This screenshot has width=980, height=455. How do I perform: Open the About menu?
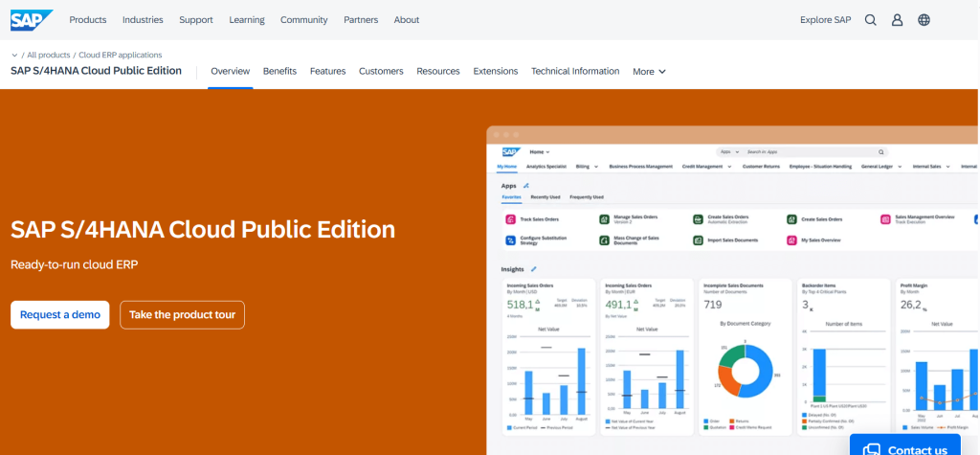[406, 20]
